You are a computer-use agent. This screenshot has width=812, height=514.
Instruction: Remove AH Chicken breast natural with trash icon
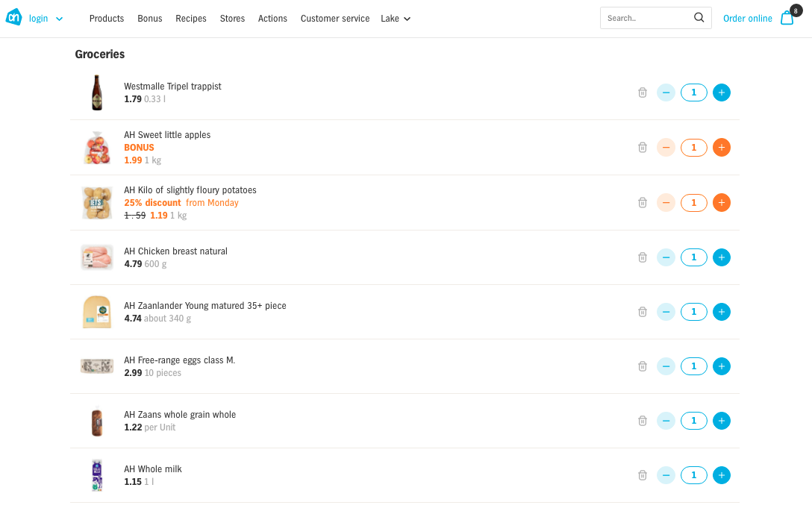(642, 257)
